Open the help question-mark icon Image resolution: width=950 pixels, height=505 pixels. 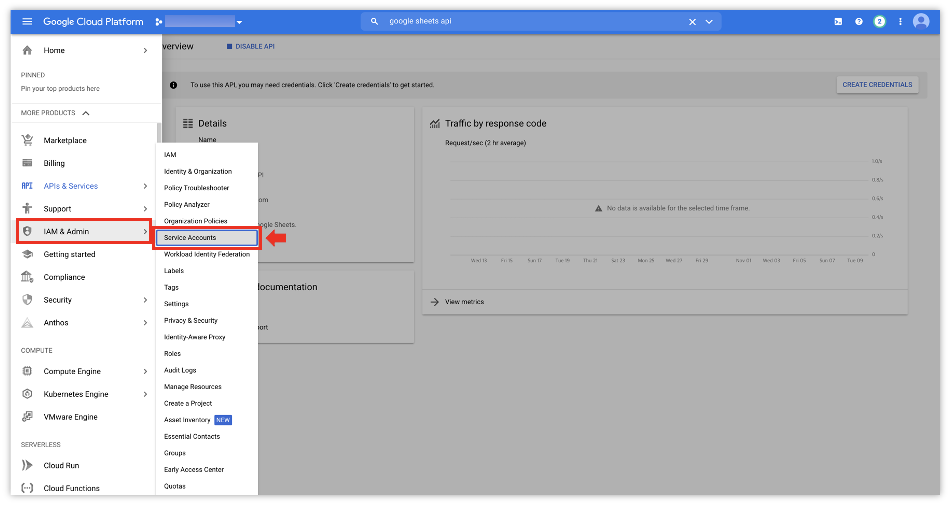click(859, 22)
